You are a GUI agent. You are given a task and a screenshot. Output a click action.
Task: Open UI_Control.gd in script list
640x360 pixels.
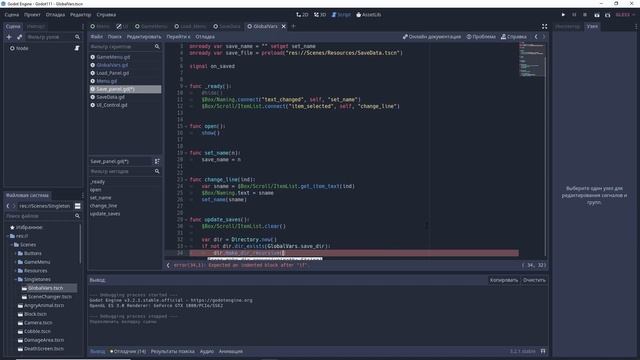[112, 105]
